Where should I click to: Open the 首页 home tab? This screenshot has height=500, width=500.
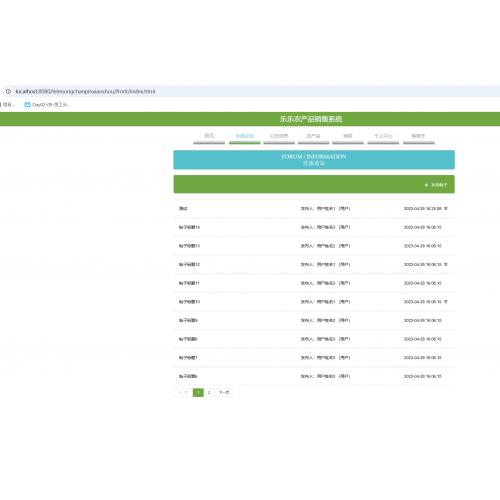coord(209,136)
